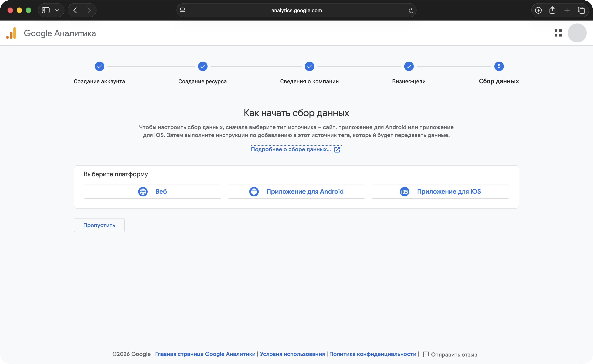Go to the Создание аккаунта step
593x364 pixels.
99,73
